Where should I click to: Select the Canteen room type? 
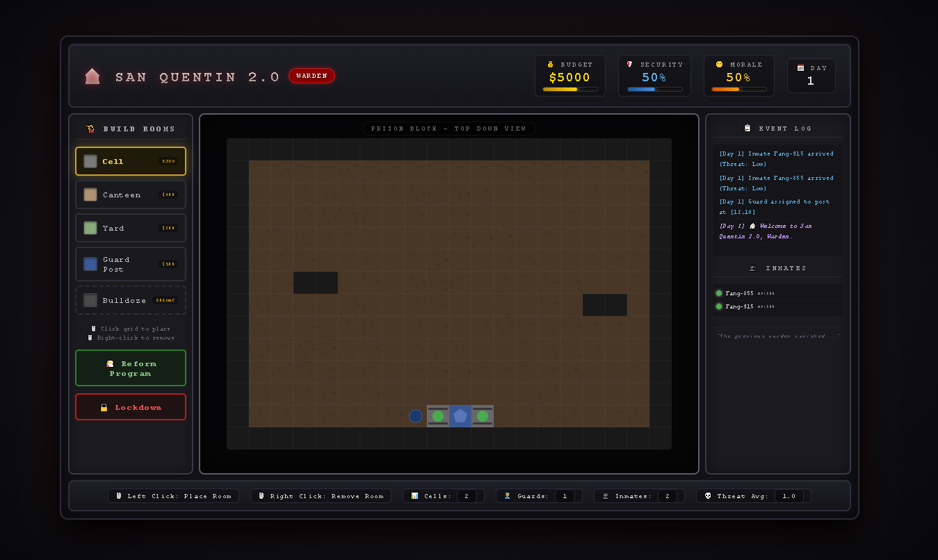[131, 195]
